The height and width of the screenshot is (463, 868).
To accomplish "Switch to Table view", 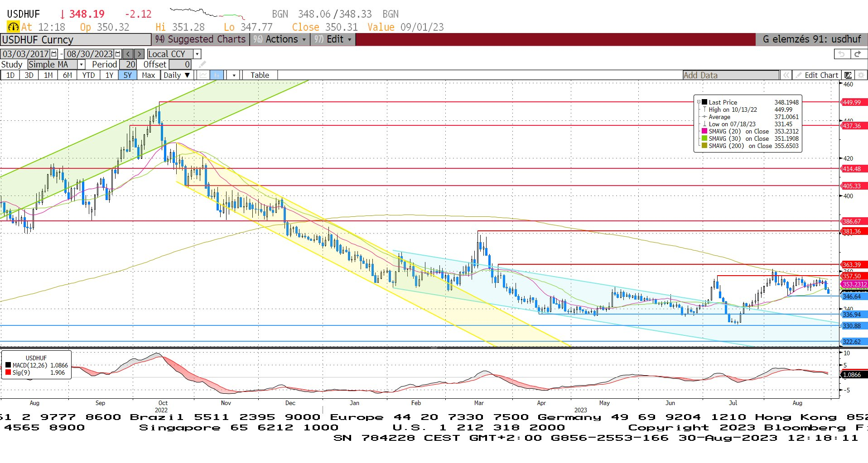I will tap(260, 75).
